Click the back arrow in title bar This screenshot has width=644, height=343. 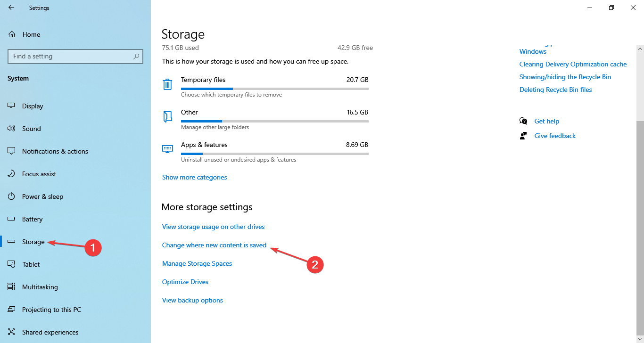click(11, 8)
